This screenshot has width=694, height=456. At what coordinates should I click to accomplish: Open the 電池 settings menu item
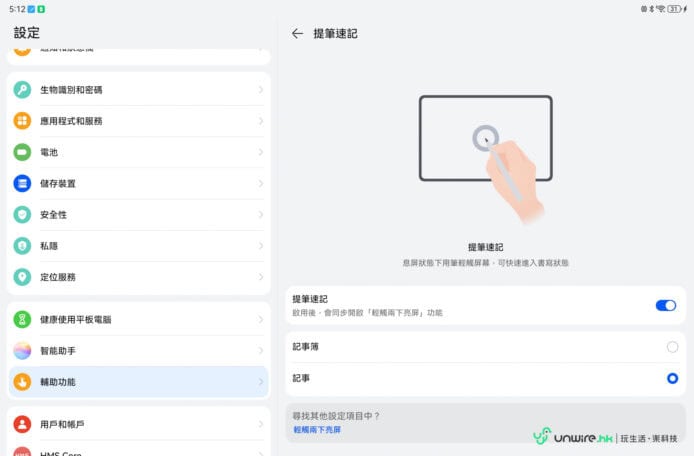pos(138,152)
